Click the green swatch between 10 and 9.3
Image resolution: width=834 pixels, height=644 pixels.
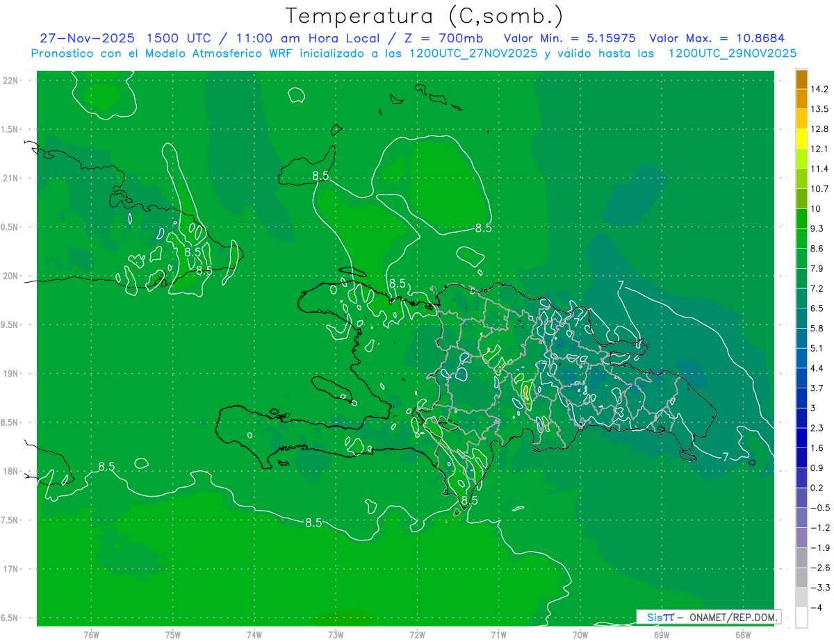pos(801,218)
